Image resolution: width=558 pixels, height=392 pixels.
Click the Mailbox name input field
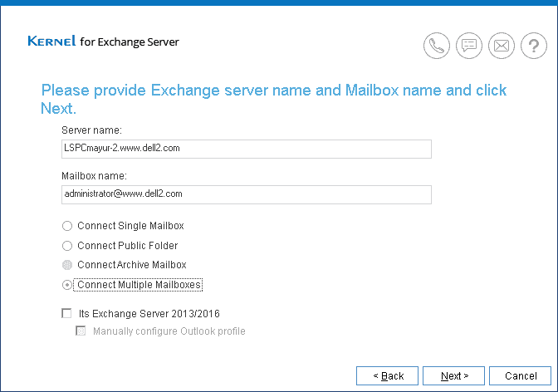tap(247, 194)
